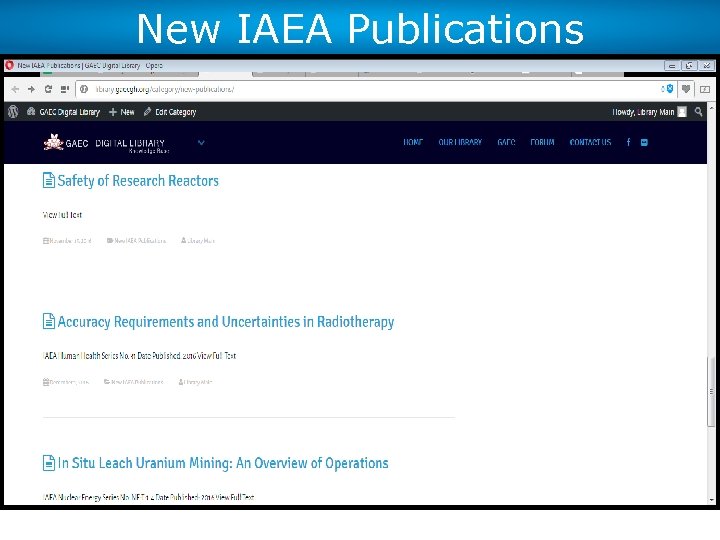Click the scrollbar down arrow
This screenshot has height=540, width=720.
point(711,500)
